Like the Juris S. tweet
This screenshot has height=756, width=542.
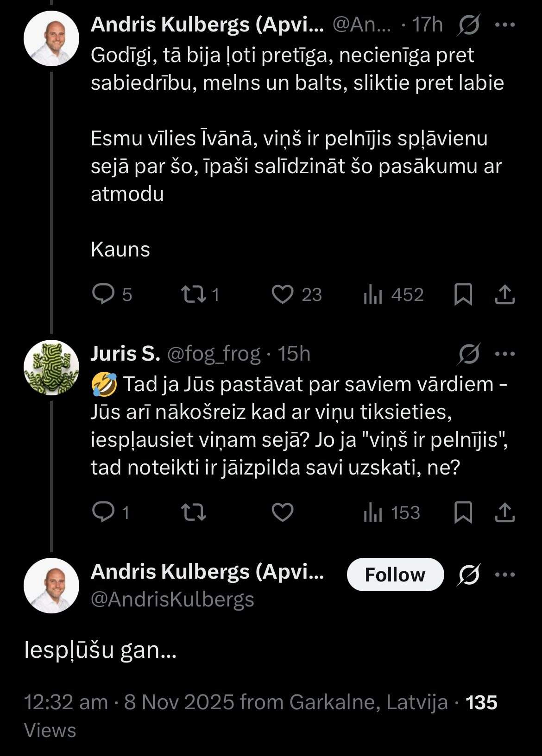point(282,512)
